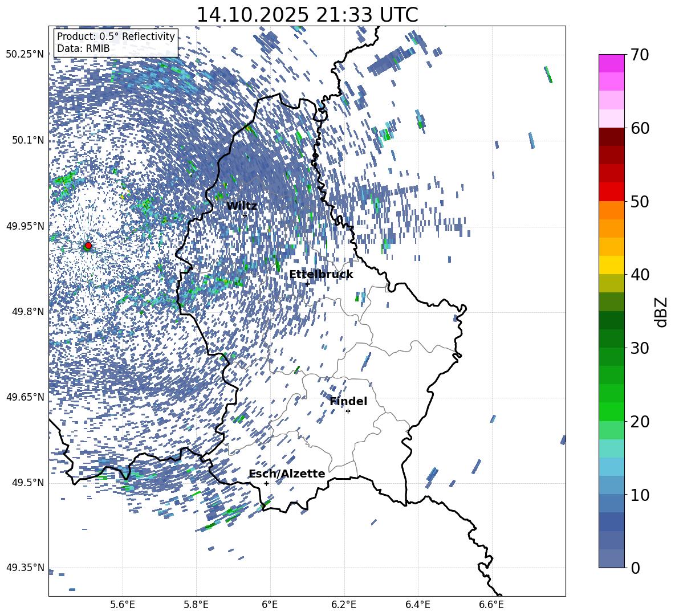Click the Data: RMIB text

point(83,48)
